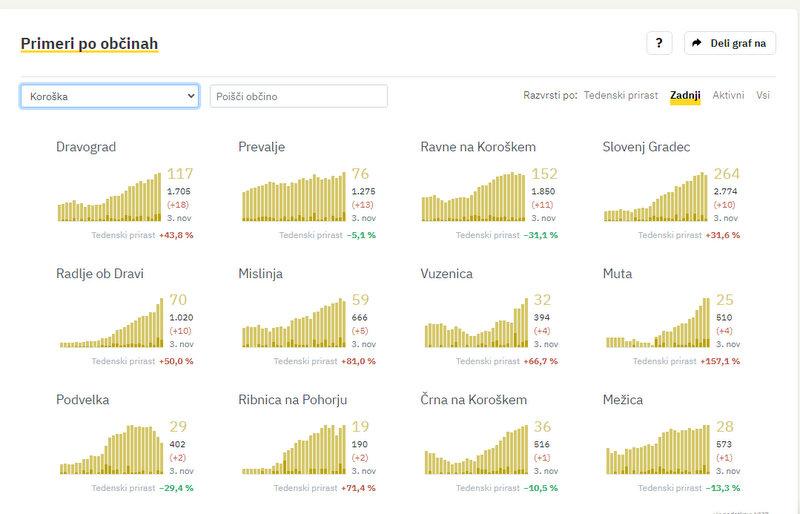Click the Muta bar chart
Image resolution: width=800 pixels, height=514 pixels.
pos(656,323)
